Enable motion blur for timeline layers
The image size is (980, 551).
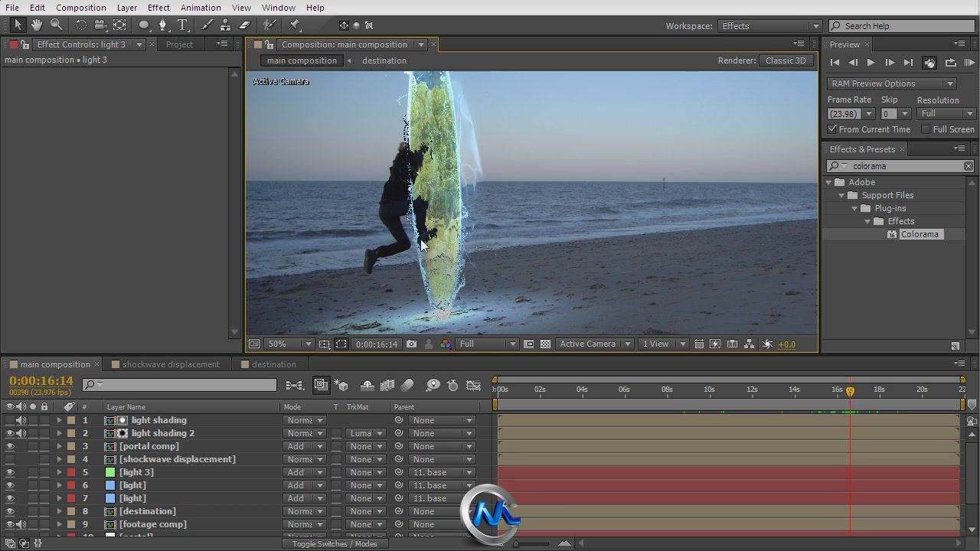pos(407,385)
